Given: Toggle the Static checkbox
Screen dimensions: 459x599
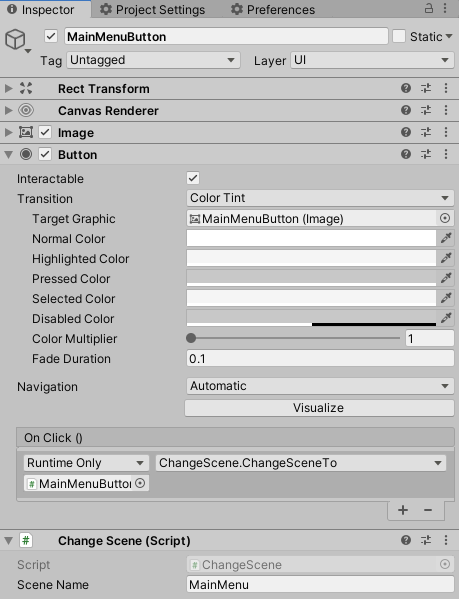Looking at the screenshot, I should (x=399, y=36).
